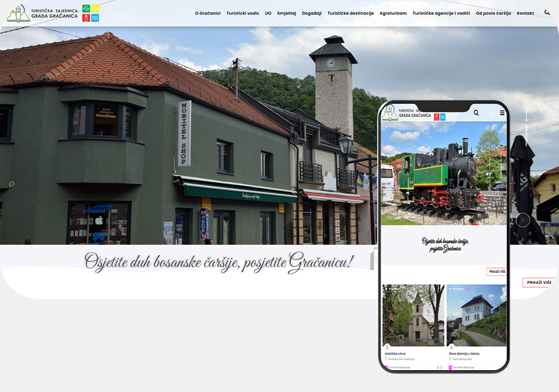
Task: Click the four colored squares emblem in header
Action: 90,13
